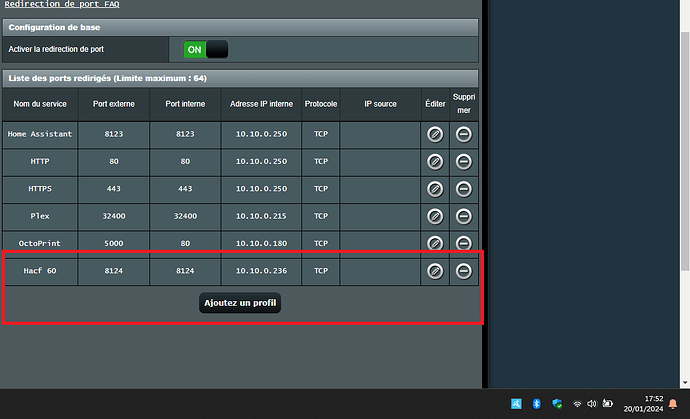Click the Adresse IP interne column header
Screen dimensions: 690x419
coord(261,104)
